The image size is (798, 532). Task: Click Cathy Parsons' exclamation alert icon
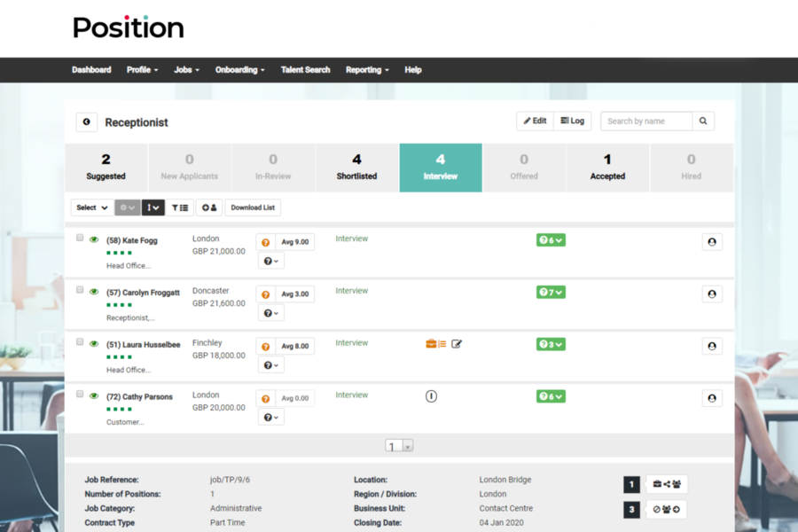pyautogui.click(x=431, y=396)
